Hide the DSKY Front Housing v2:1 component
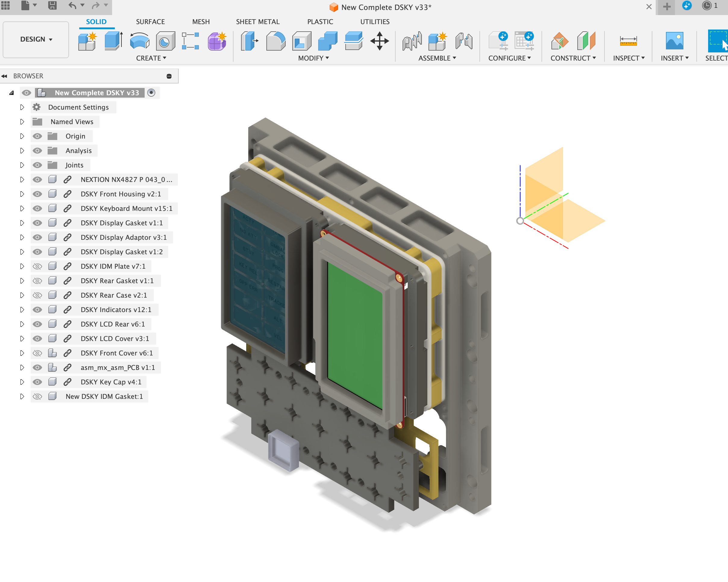The height and width of the screenshot is (582, 728). (37, 194)
